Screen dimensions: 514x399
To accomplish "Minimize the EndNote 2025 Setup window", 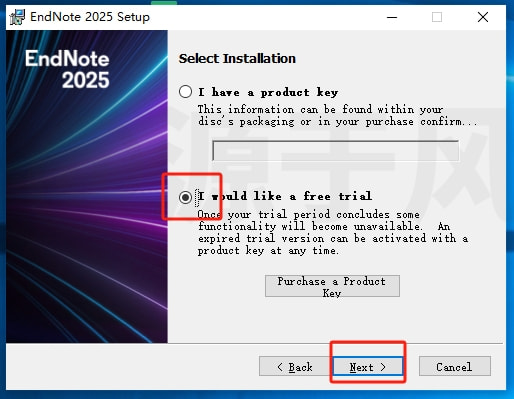I will point(392,17).
